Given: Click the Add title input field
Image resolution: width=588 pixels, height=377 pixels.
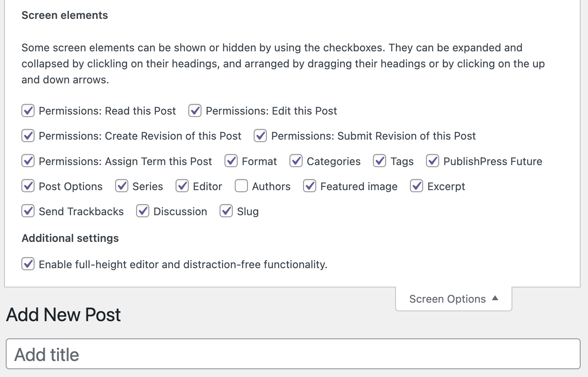Looking at the screenshot, I should (293, 354).
